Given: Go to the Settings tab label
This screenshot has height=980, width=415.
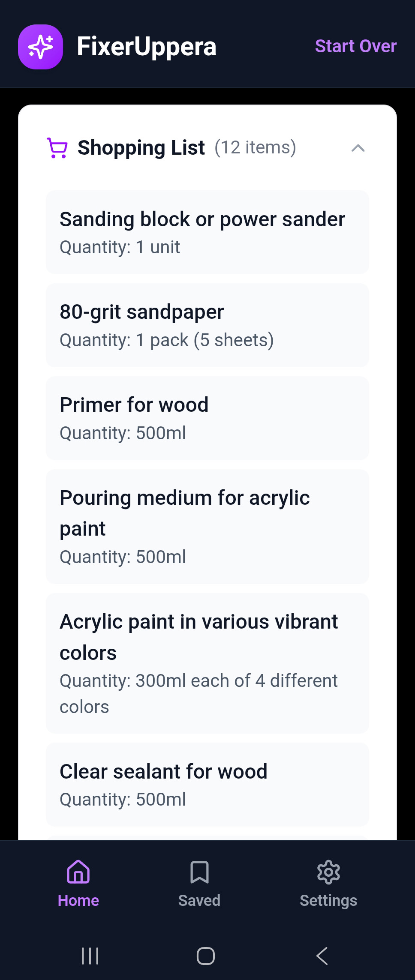Looking at the screenshot, I should point(328,900).
